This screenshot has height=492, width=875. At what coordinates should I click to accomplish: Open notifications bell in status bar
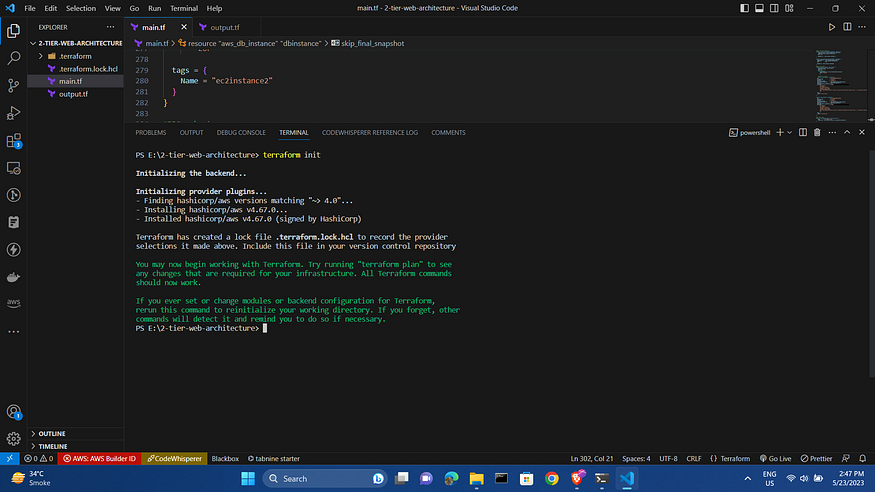[862, 459]
